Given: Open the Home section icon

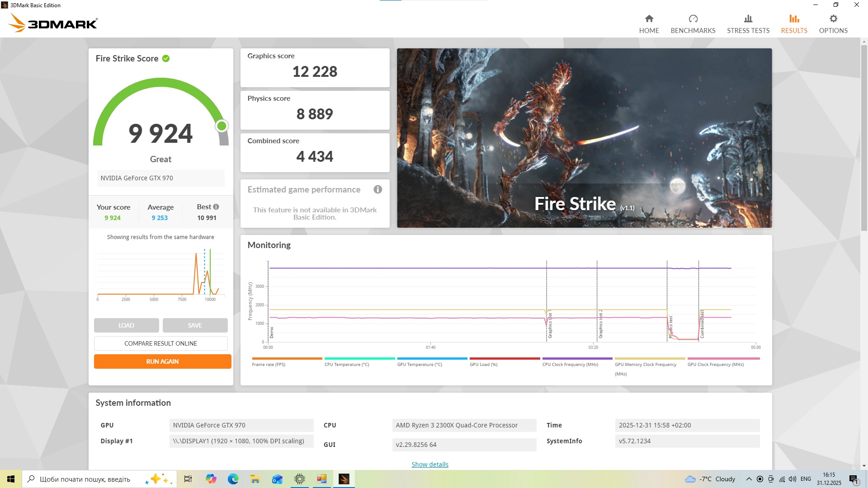Looking at the screenshot, I should (649, 19).
